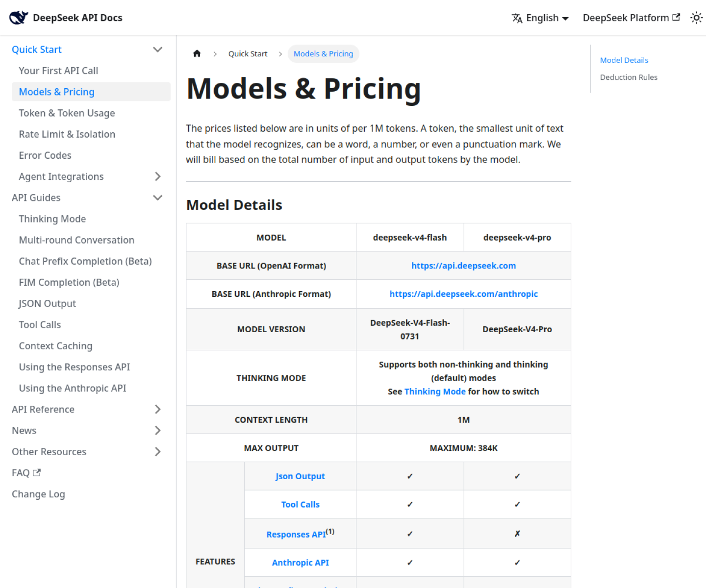
Task: Jump to Deduction Rules section
Action: [x=629, y=77]
